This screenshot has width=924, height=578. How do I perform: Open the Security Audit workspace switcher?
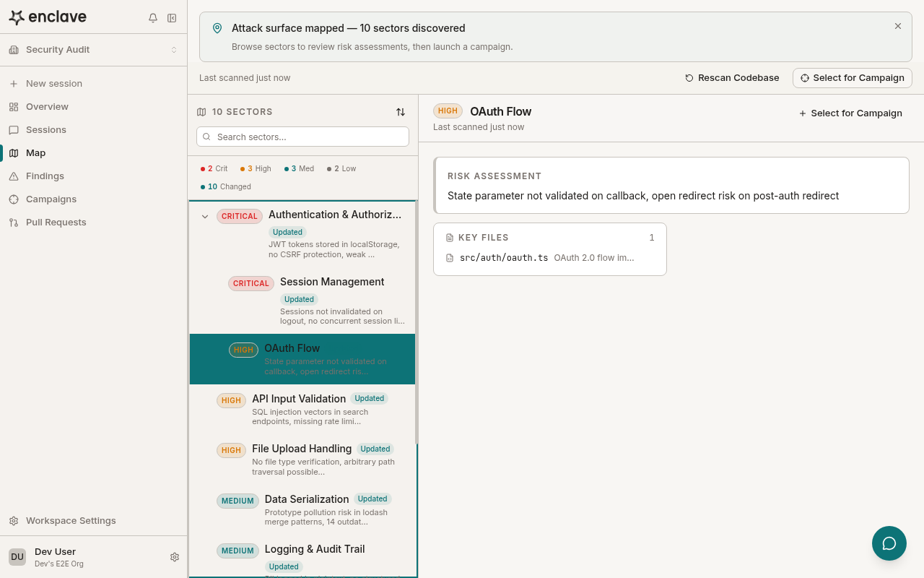pyautogui.click(x=93, y=50)
